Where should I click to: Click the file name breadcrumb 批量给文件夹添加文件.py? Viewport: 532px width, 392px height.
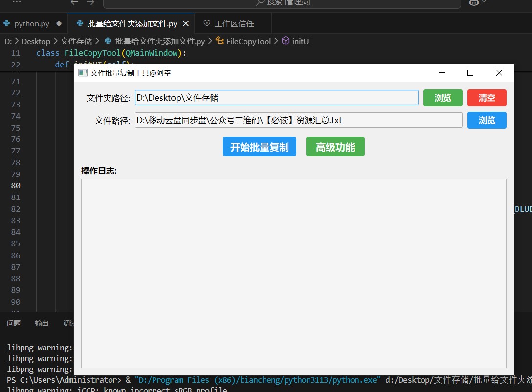point(160,42)
